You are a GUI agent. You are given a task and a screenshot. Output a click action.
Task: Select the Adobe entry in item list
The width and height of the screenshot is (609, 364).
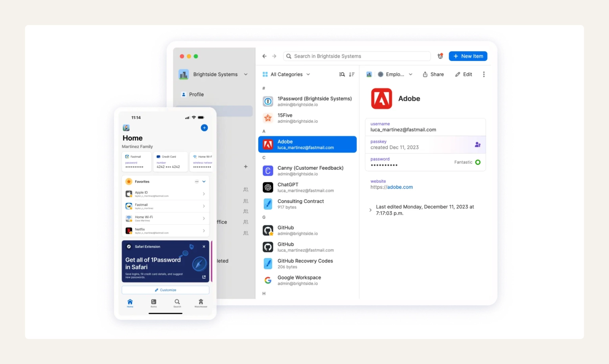307,144
